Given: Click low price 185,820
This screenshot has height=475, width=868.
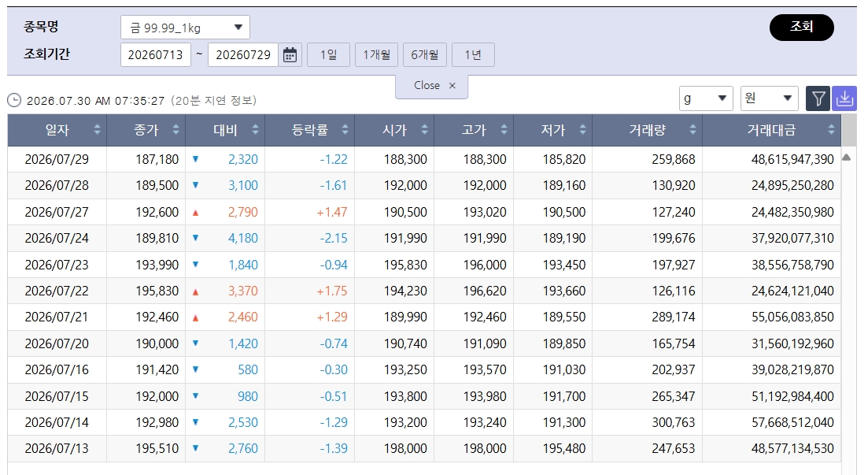Looking at the screenshot, I should click(x=564, y=159).
